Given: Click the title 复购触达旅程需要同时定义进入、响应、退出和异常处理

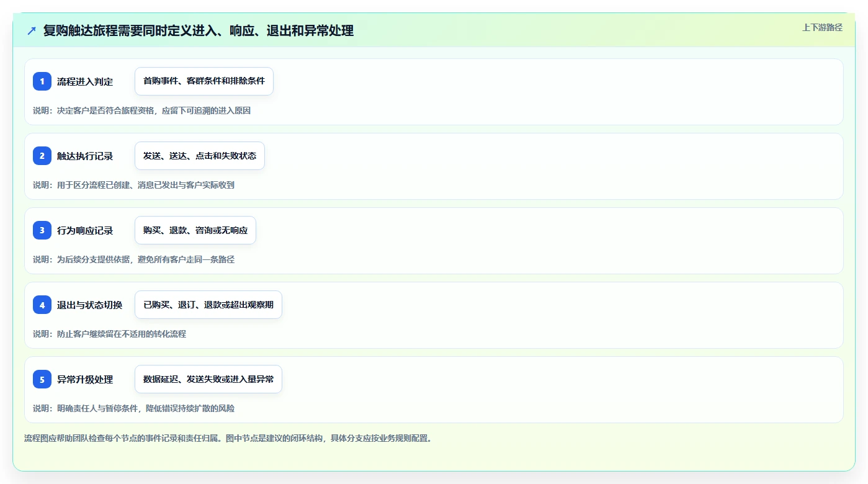Looking at the screenshot, I should click(x=199, y=31).
